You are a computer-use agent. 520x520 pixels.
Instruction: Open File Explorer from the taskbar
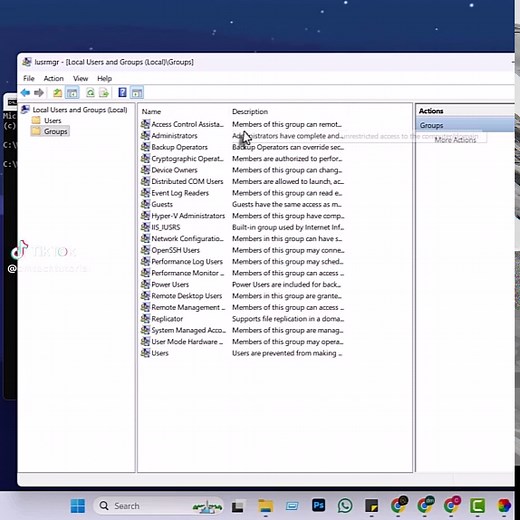266,506
